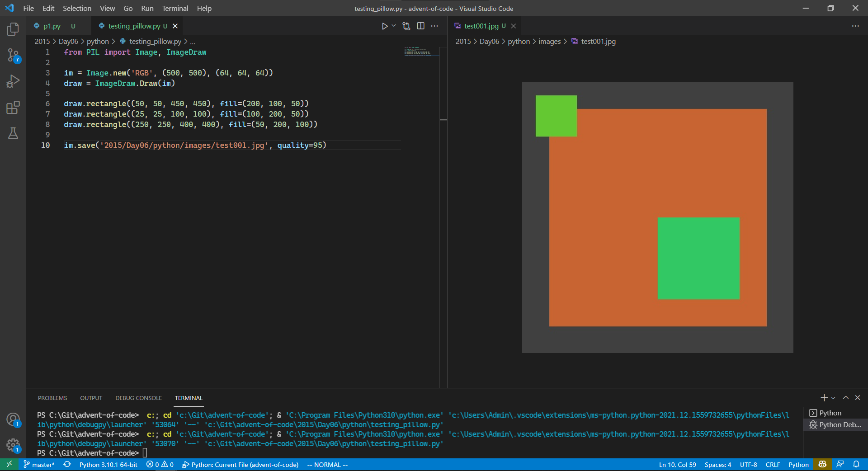The height and width of the screenshot is (471, 868).
Task: Change language mode via Python
Action: [x=798, y=465]
